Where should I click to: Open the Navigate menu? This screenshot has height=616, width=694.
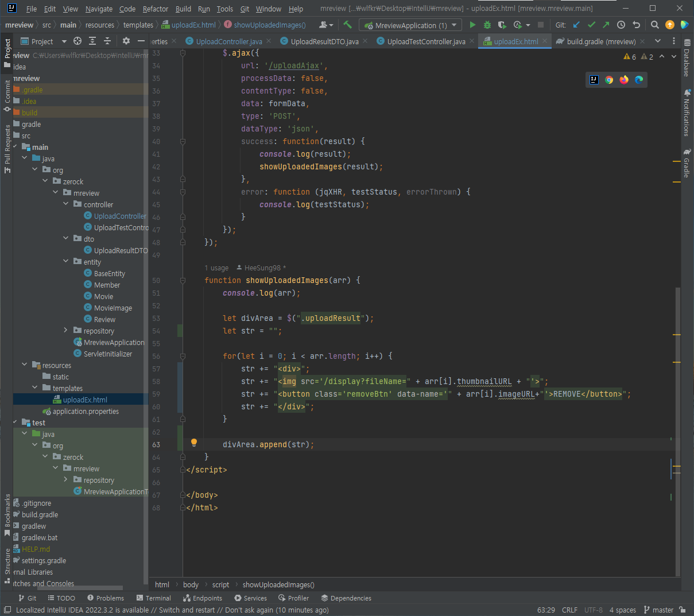pyautogui.click(x=99, y=9)
